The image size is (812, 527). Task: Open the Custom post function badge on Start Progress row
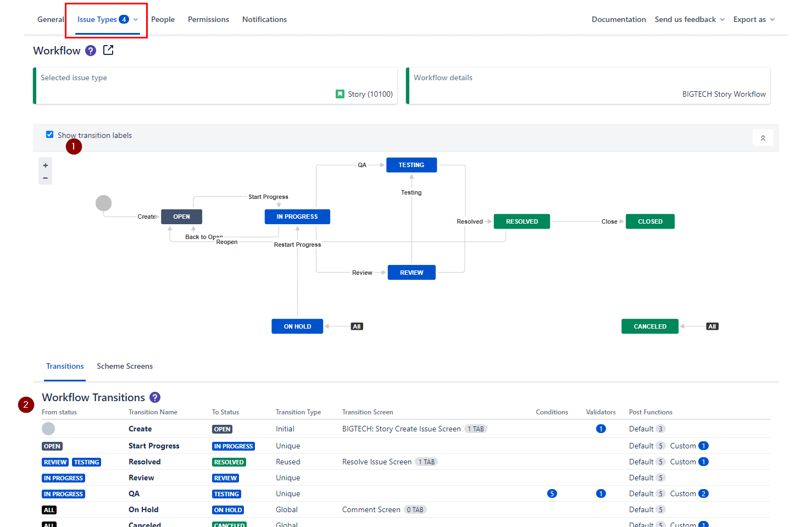pos(704,446)
